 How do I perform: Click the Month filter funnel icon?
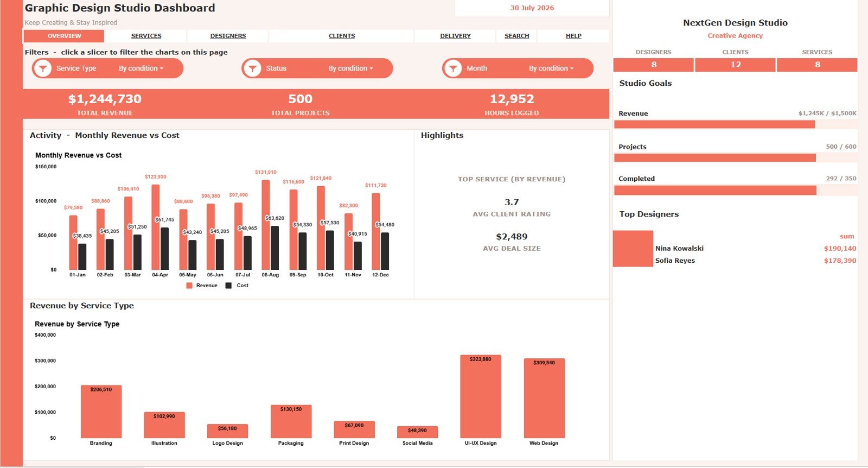pyautogui.click(x=452, y=68)
